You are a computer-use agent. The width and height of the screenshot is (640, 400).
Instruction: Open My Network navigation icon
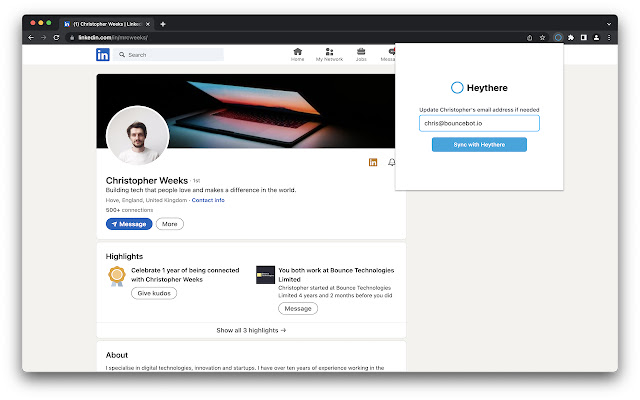pos(329,54)
